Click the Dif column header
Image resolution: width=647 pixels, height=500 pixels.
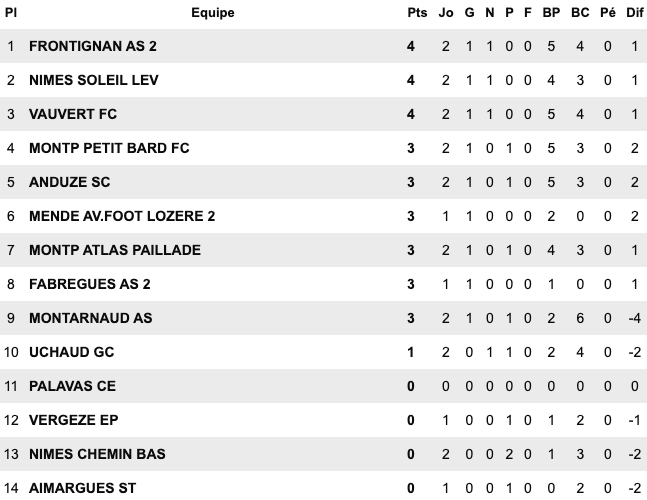tap(634, 13)
